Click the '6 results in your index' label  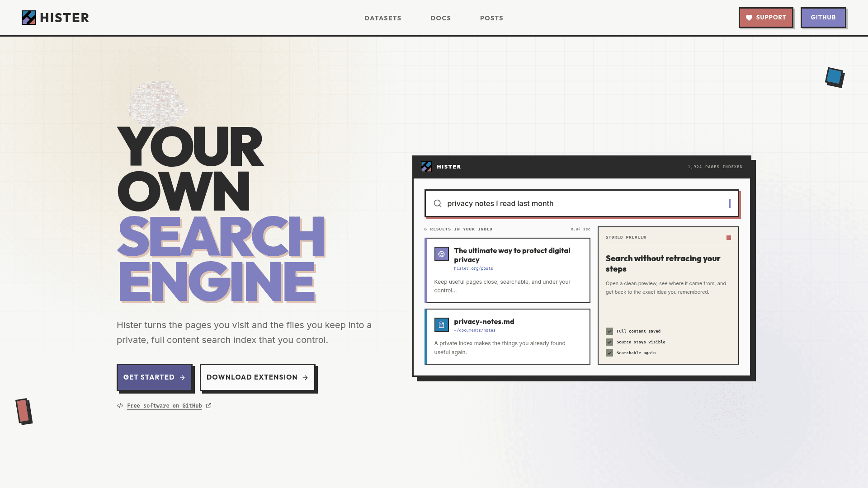458,229
